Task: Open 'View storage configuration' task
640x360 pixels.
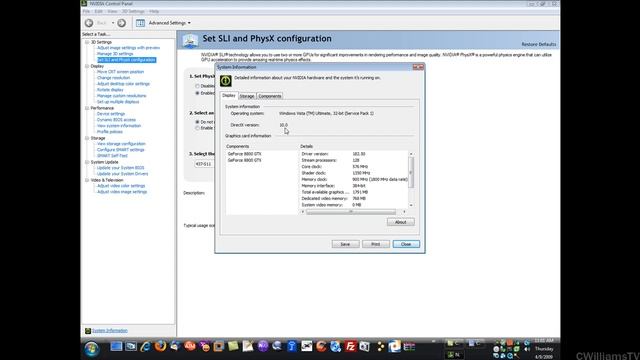Action: click(x=121, y=144)
